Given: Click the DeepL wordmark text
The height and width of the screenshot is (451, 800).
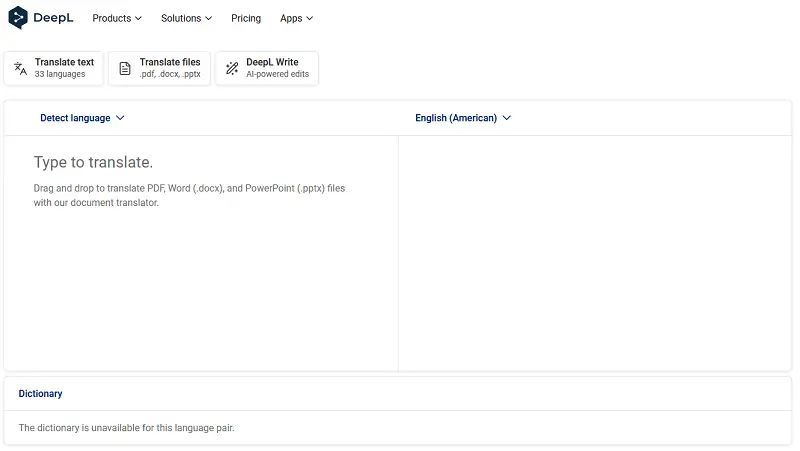Looking at the screenshot, I should (x=53, y=18).
